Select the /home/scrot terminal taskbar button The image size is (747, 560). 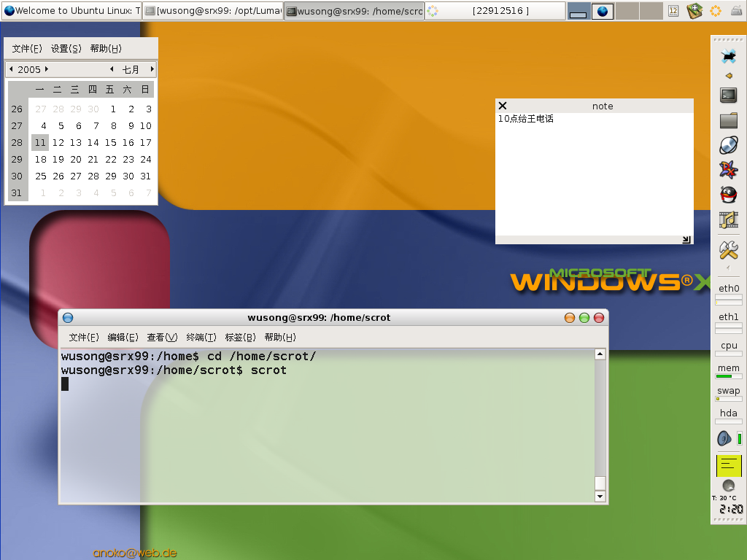click(354, 10)
